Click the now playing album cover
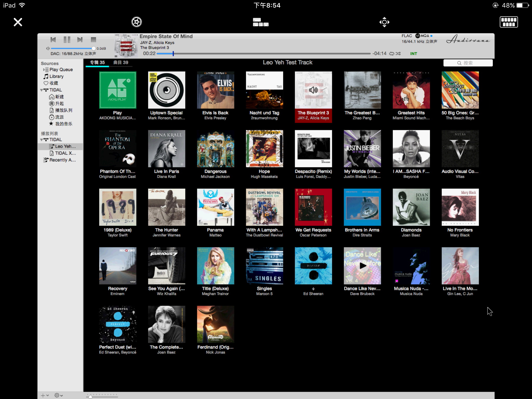Image resolution: width=532 pixels, height=399 pixels. point(126,46)
